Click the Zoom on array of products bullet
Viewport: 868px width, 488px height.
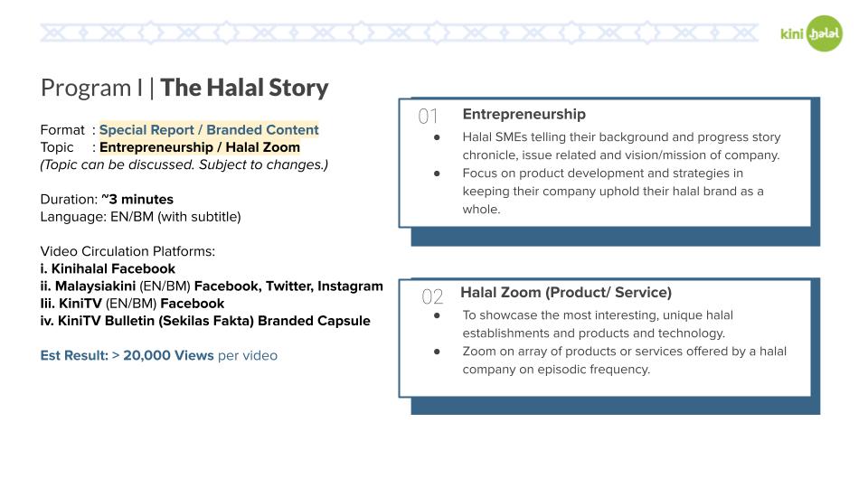(625, 361)
